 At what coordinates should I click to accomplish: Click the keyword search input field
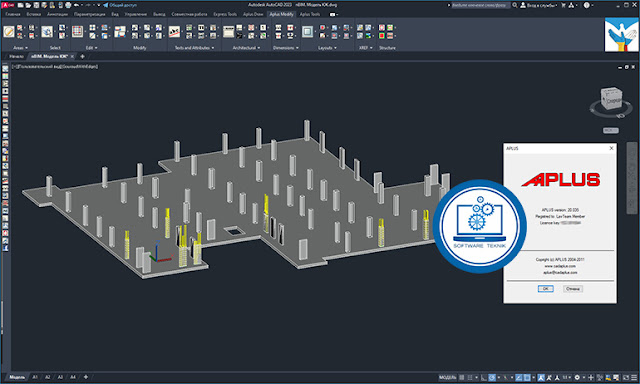pos(480,5)
